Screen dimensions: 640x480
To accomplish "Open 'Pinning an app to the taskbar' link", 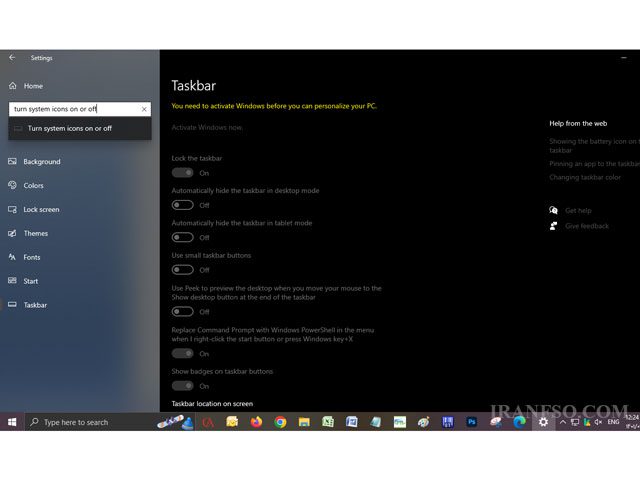I will coord(594,164).
